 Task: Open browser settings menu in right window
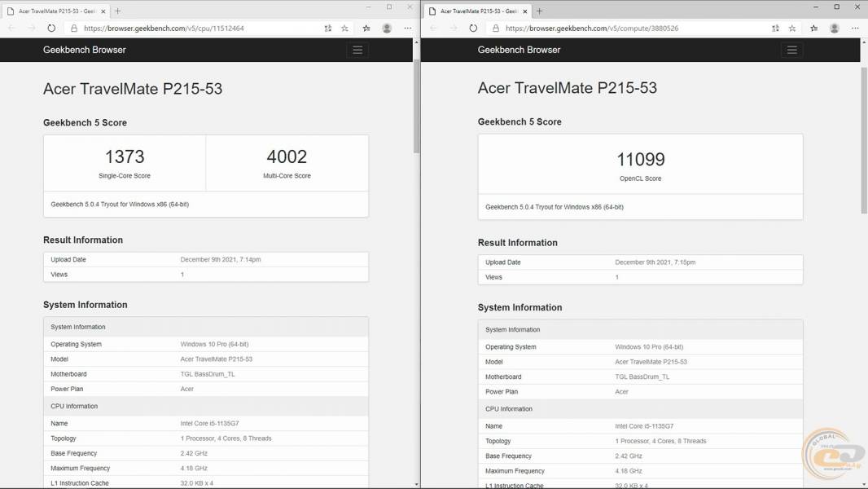(x=855, y=29)
